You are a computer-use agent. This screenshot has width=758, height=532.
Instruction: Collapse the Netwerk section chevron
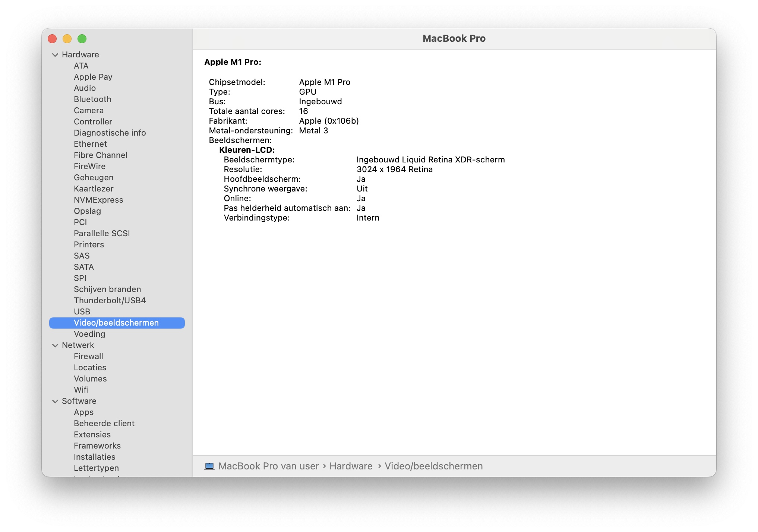tap(55, 345)
